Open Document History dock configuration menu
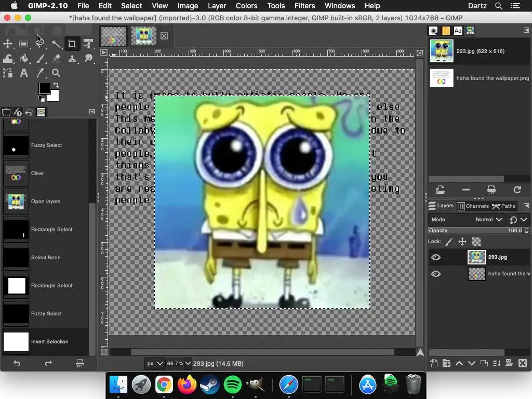The width and height of the screenshot is (532, 399). coord(526,30)
